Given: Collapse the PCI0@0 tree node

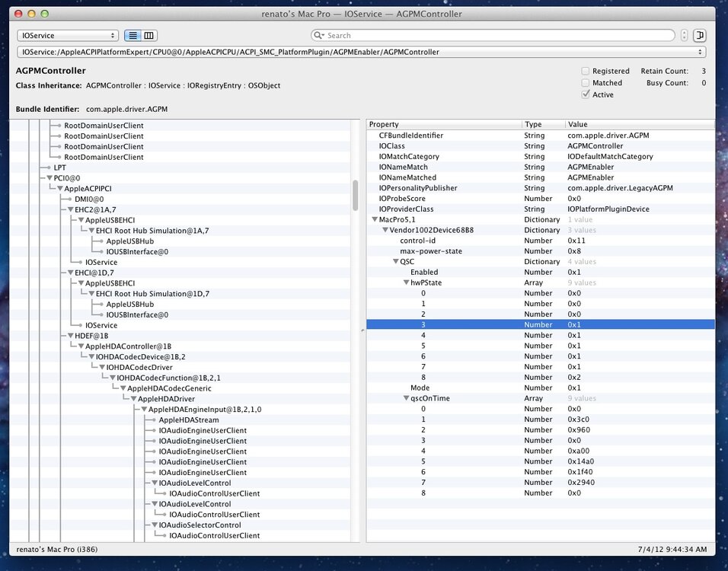Looking at the screenshot, I should tap(49, 177).
